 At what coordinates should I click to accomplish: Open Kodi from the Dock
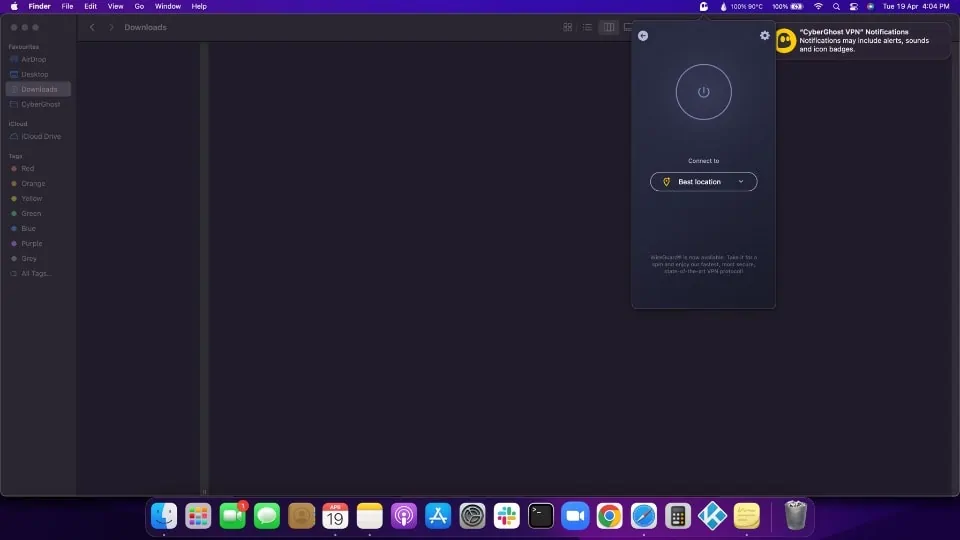[713, 516]
